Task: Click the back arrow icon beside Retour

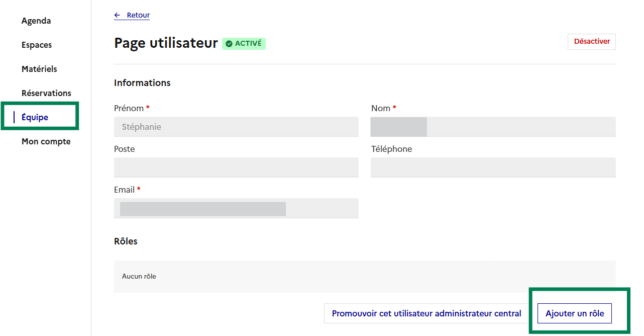Action: [x=118, y=15]
